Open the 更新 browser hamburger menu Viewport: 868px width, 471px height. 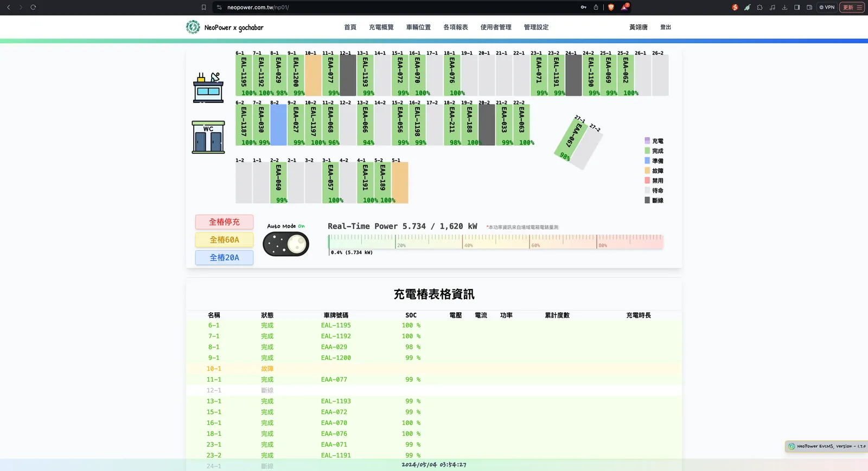[852, 7]
